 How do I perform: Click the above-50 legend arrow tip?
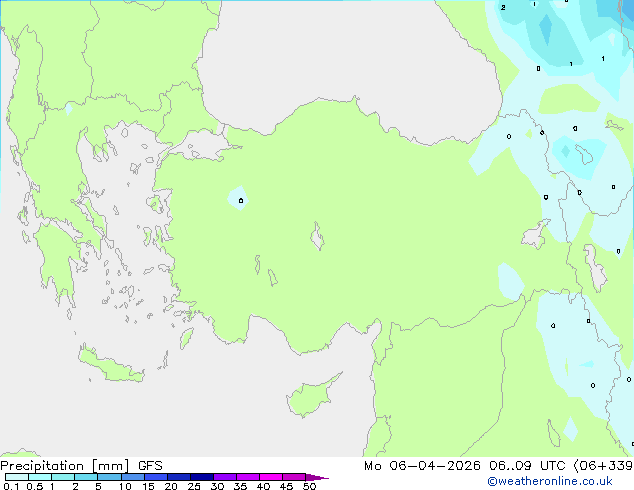click(317, 477)
